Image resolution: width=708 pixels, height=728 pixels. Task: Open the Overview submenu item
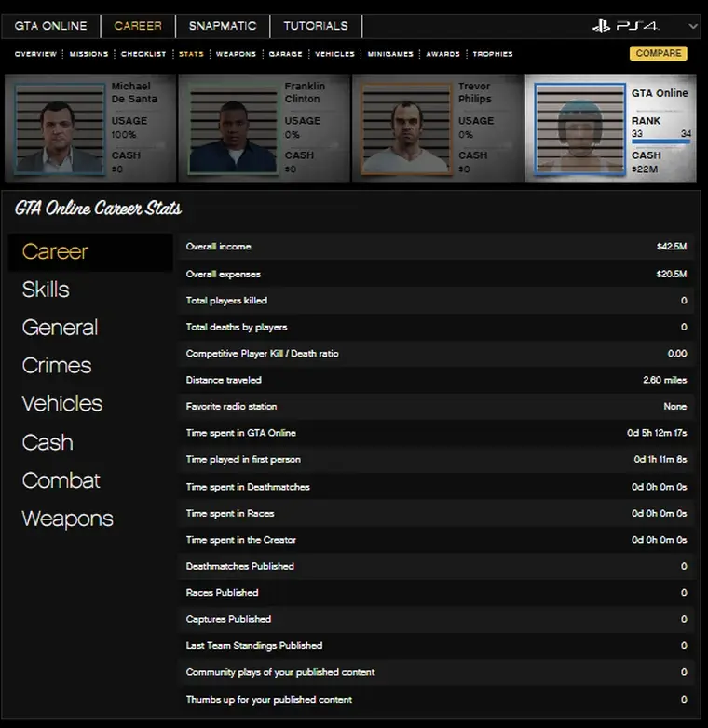tap(35, 54)
